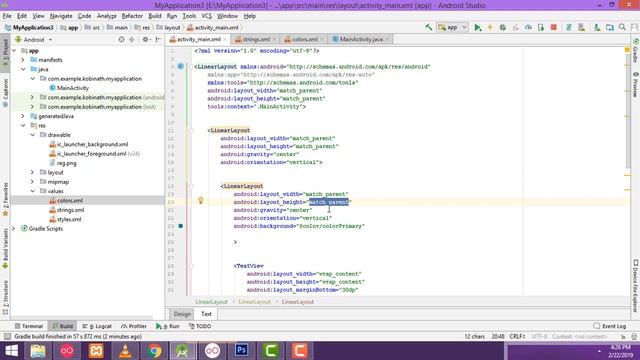The image size is (640, 360).
Task: Switch to the MainActivity.java editor tab
Action: (361, 39)
